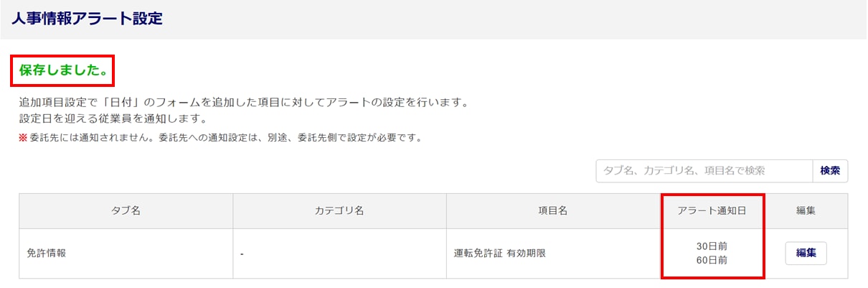Click the 30日前 alert value
The width and height of the screenshot is (868, 288).
(x=712, y=246)
